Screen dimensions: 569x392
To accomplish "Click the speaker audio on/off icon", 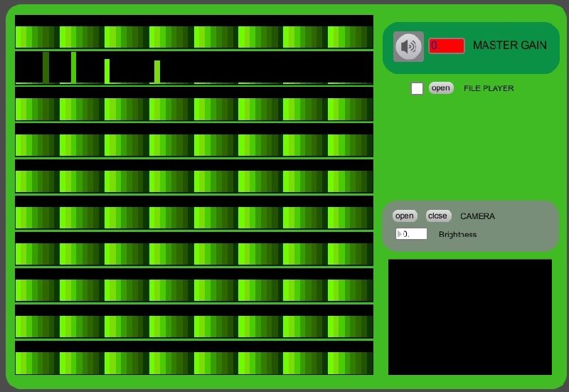I will click(408, 47).
